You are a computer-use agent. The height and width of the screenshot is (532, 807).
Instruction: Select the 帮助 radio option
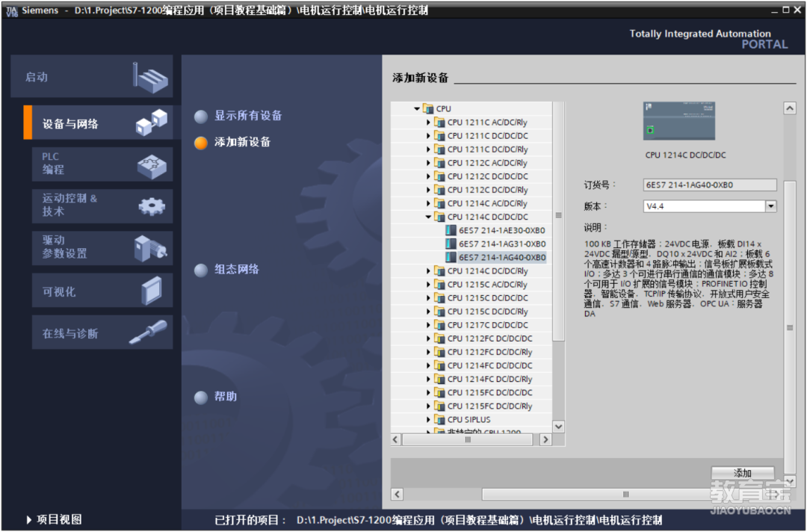pyautogui.click(x=201, y=398)
